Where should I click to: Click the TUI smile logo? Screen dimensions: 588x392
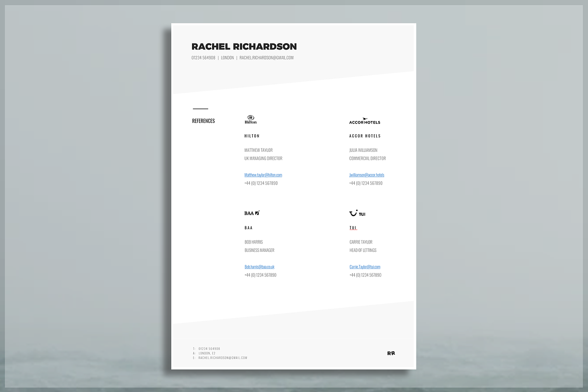point(357,213)
